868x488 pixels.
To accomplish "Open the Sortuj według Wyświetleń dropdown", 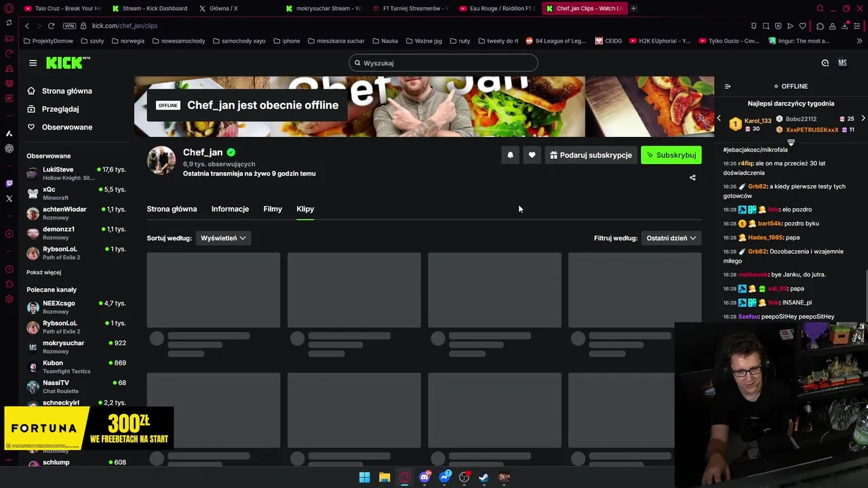I will coord(223,238).
